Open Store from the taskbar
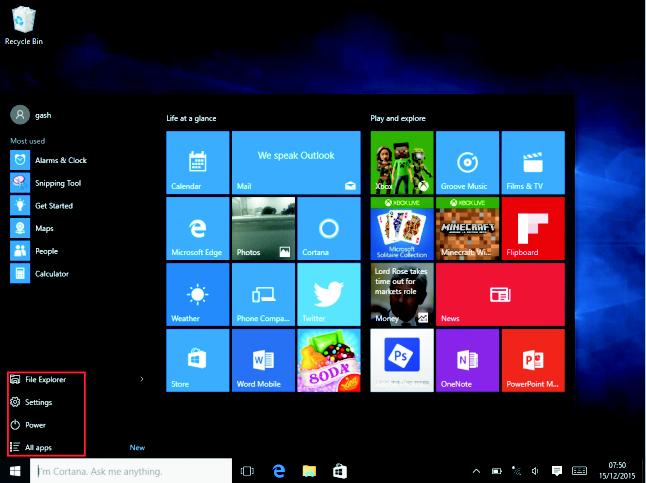 [x=340, y=471]
